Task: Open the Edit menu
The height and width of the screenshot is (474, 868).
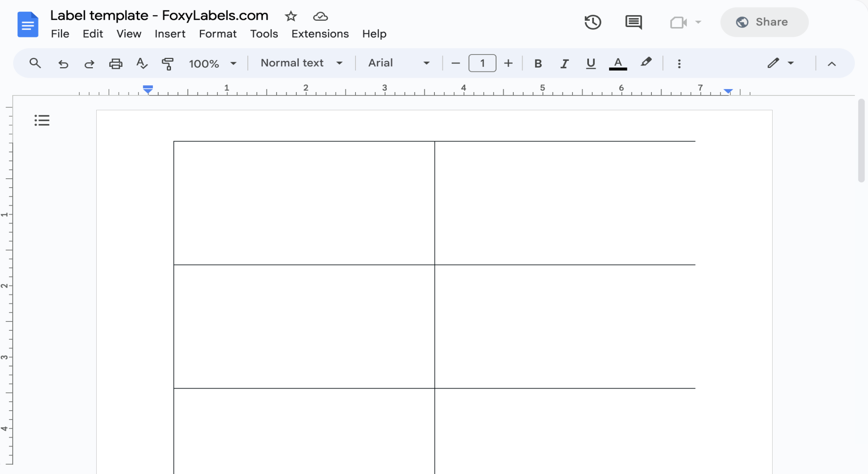Action: point(93,34)
